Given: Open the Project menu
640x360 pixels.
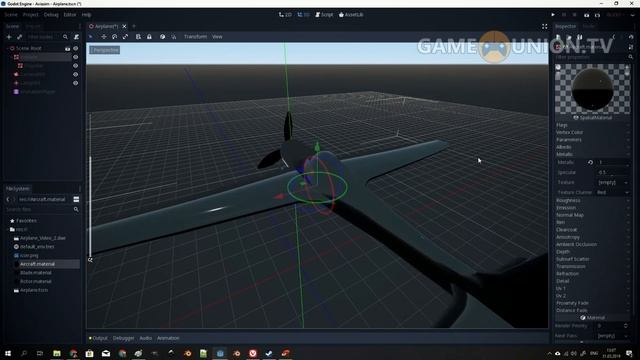Looking at the screenshot, I should click(x=30, y=15).
